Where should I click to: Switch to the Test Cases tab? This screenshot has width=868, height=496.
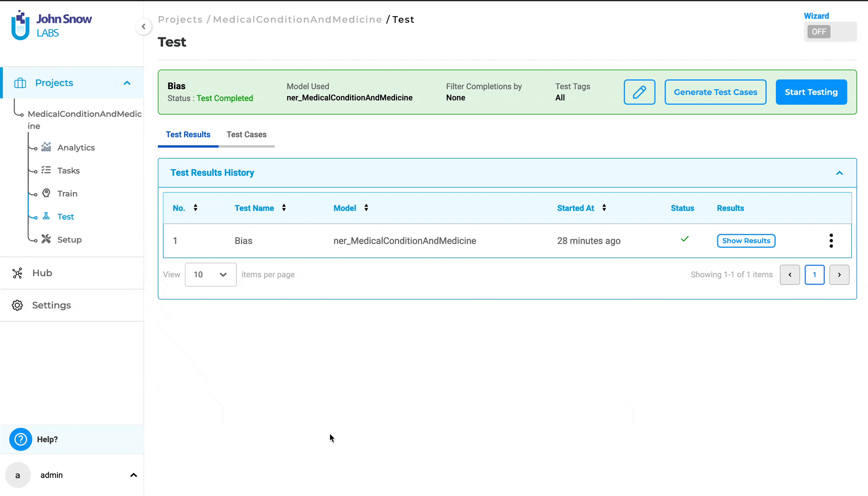(246, 135)
